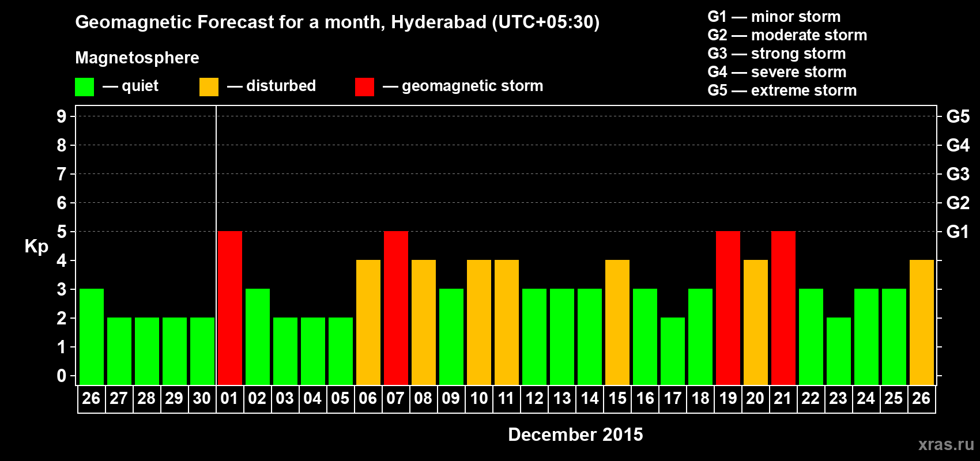Click the red bar for December 07
The height and width of the screenshot is (461, 980).
(x=396, y=308)
